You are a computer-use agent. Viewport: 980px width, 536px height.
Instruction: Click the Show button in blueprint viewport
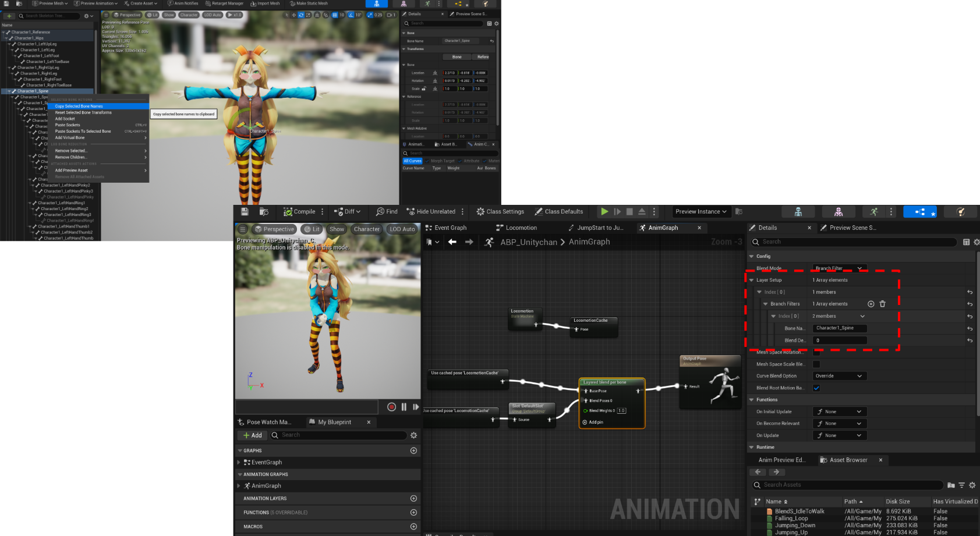(x=337, y=229)
